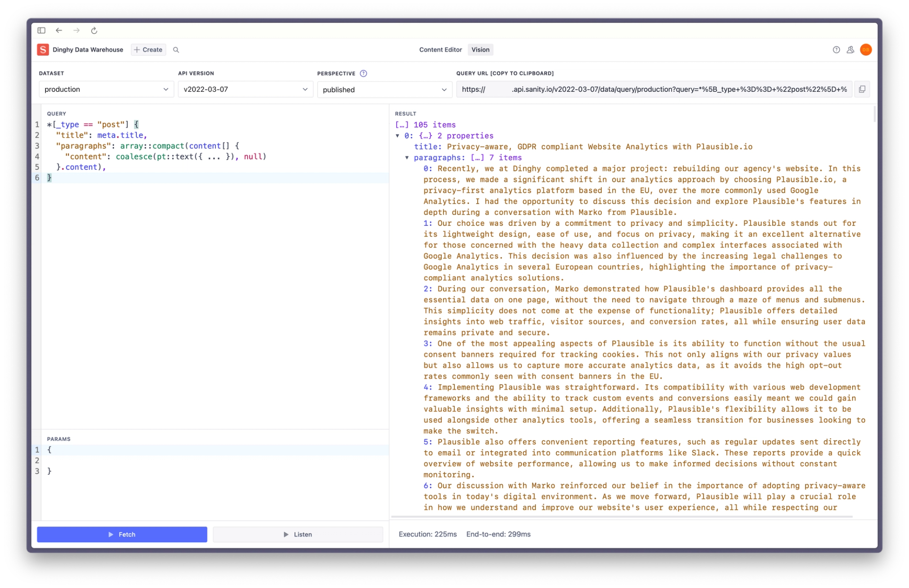
Task: Open the published perspective dropdown
Action: click(384, 89)
